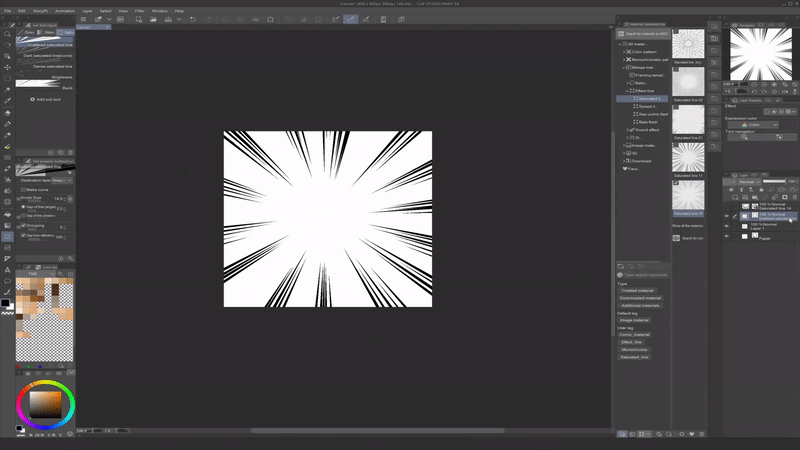
Task: Select Dense saturated line sub tool
Action: (44, 66)
